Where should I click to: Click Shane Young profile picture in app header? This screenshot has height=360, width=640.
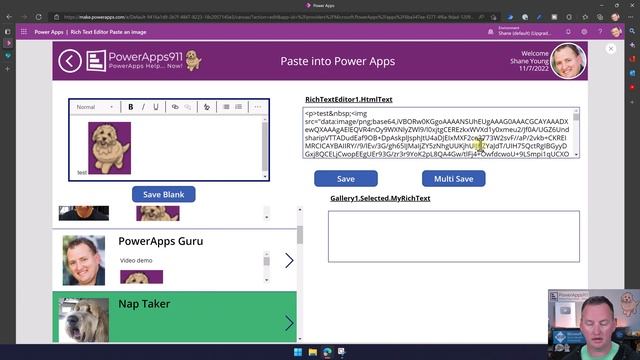tap(568, 61)
